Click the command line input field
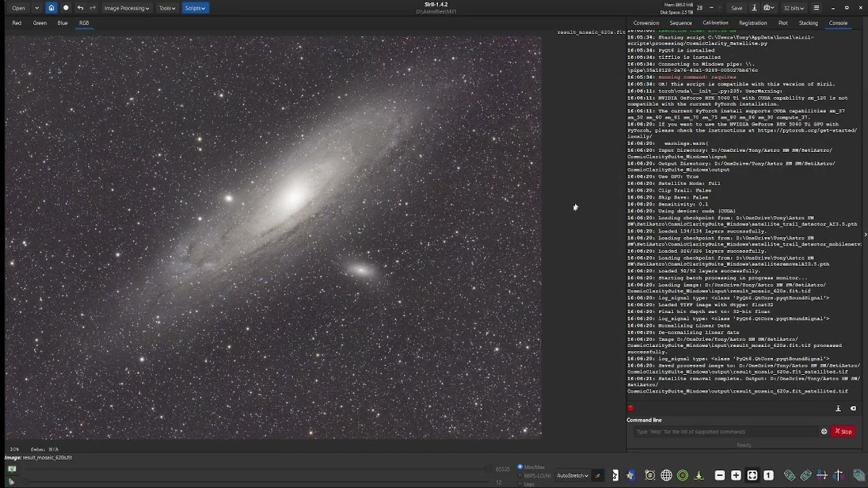Image resolution: width=868 pixels, height=488 pixels. point(726,432)
